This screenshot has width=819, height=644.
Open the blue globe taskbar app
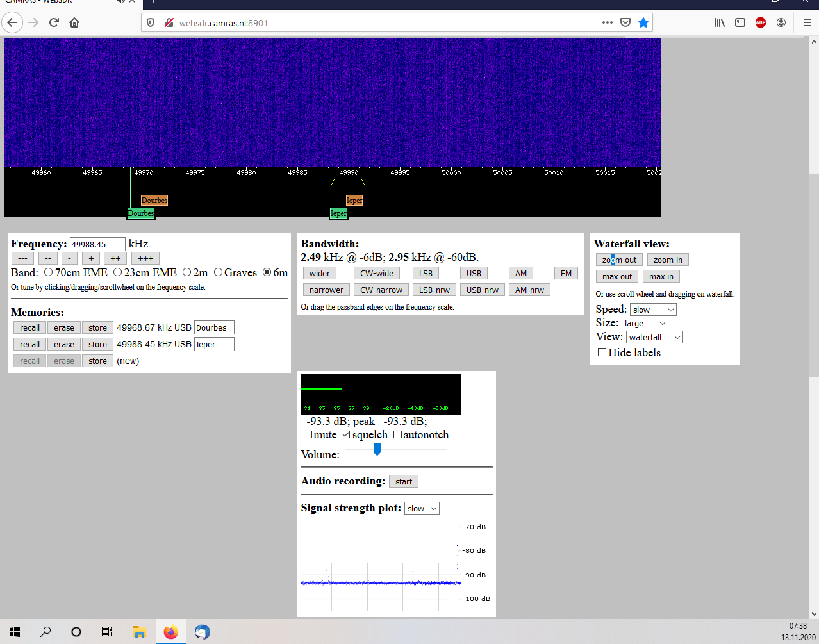pos(203,632)
